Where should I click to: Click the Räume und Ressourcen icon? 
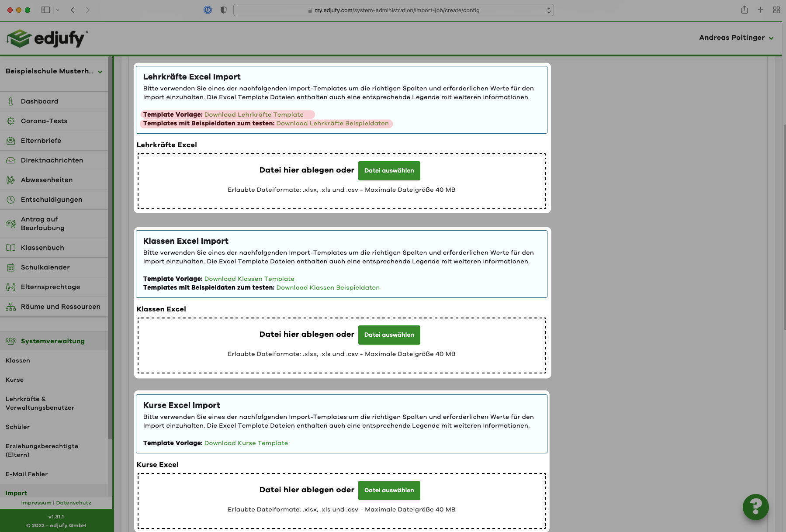(11, 307)
